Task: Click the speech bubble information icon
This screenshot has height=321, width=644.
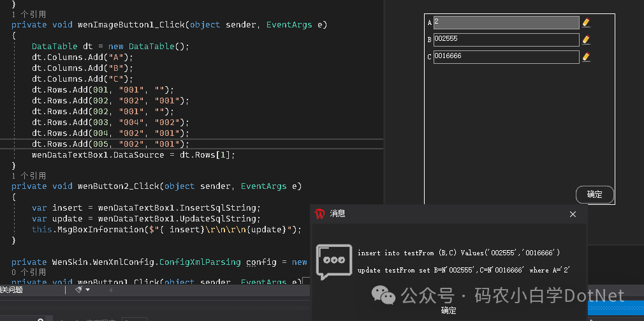Action: click(333, 262)
